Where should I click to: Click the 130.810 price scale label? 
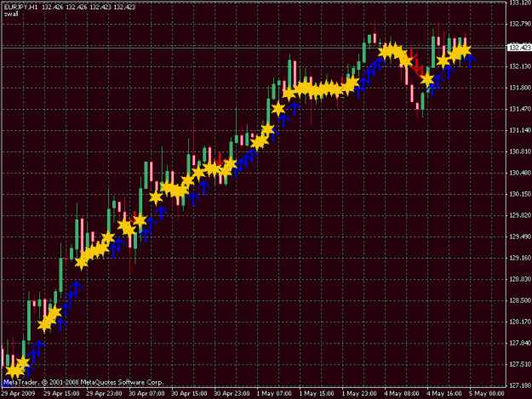[x=520, y=151]
